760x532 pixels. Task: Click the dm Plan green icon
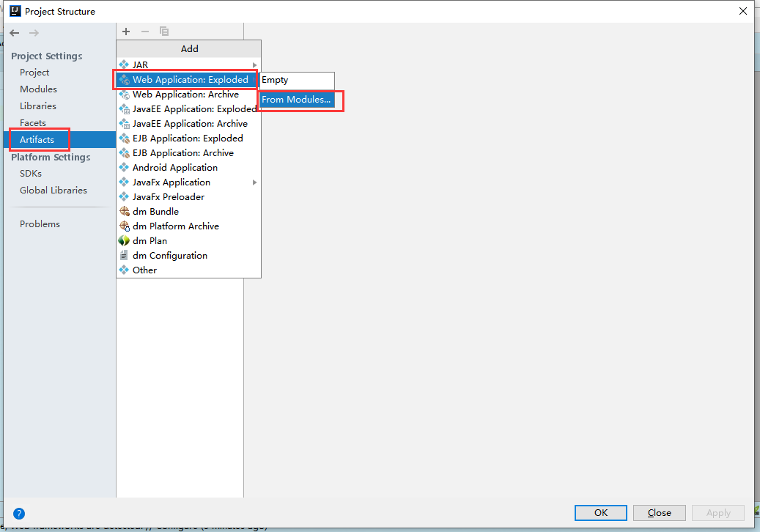(124, 241)
